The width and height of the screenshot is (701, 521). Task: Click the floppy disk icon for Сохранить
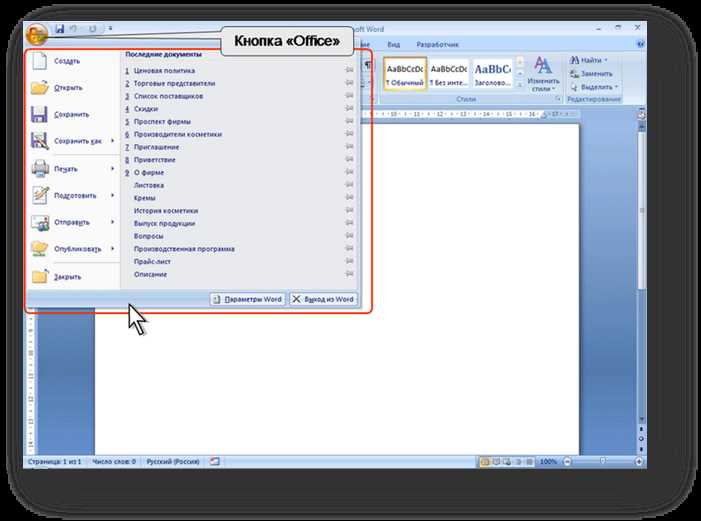(39, 114)
